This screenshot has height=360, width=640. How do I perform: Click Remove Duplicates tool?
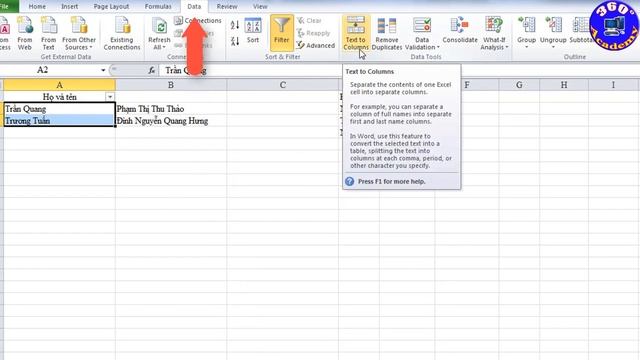(x=387, y=33)
